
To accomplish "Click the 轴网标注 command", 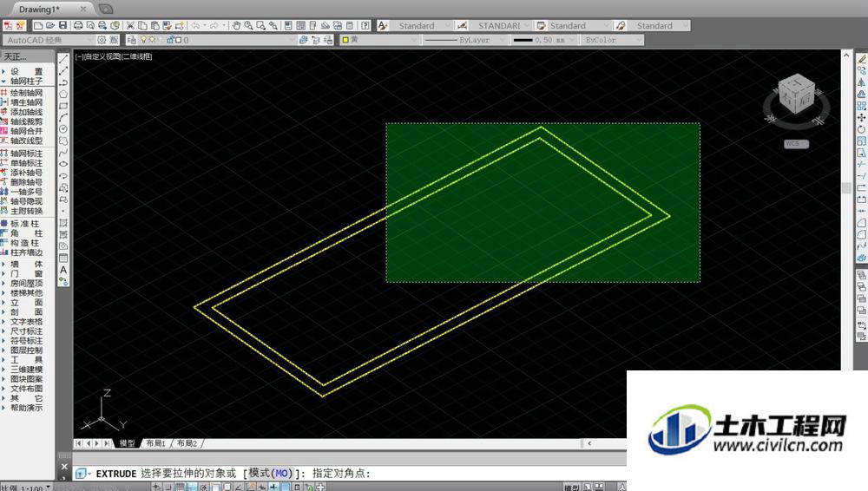I will pyautogui.click(x=27, y=154).
